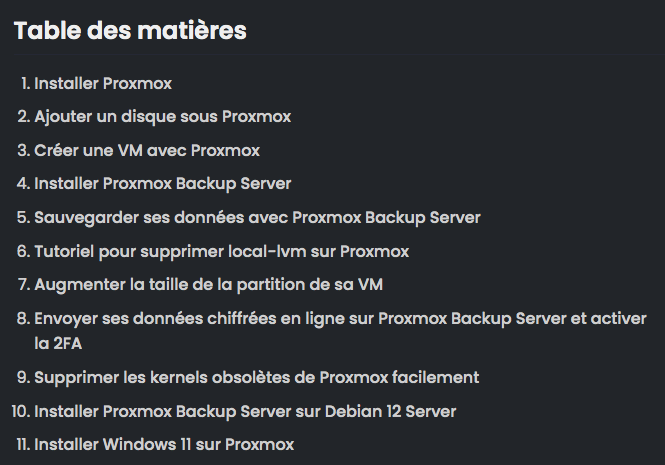This screenshot has height=465, width=665.
Task: Go to 'Augmenter la taille de la partition'
Action: 209,285
